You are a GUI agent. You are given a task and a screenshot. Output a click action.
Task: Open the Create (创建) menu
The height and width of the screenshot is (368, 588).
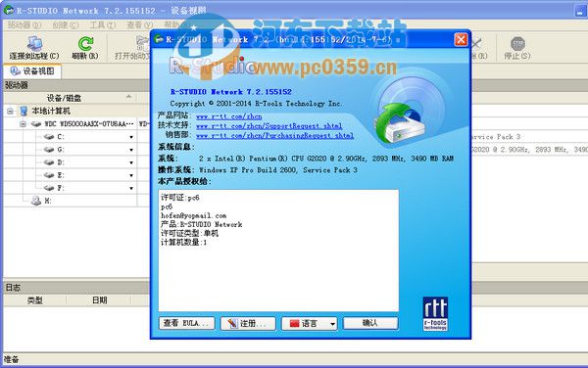(x=66, y=25)
